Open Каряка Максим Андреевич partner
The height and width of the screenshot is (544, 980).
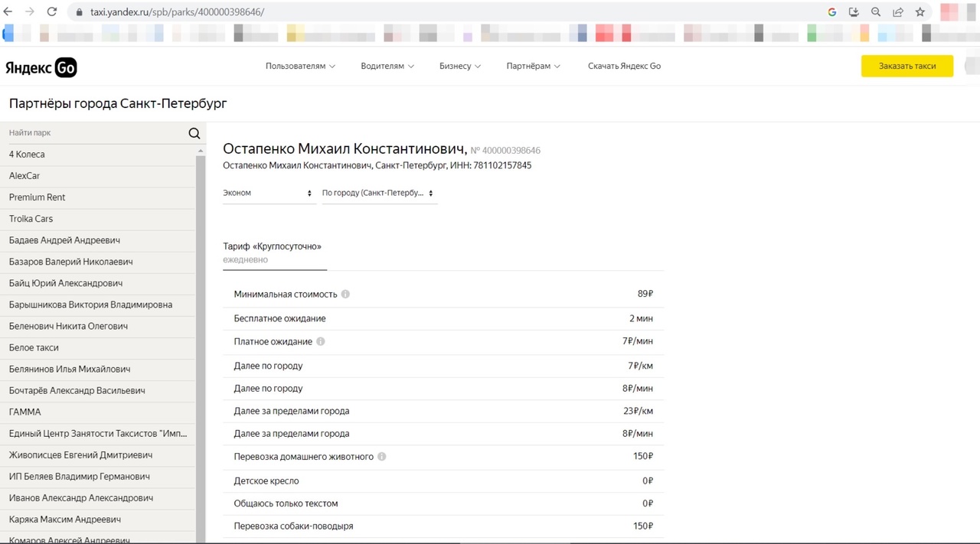point(98,520)
